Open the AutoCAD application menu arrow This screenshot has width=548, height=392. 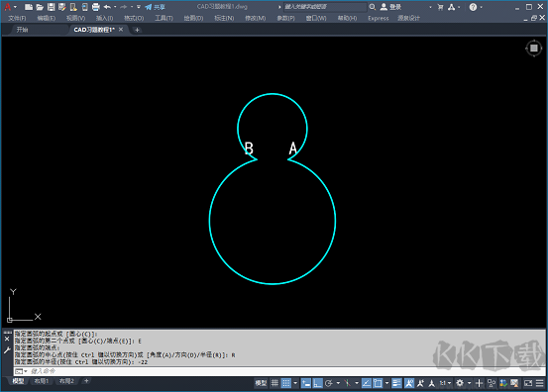pyautogui.click(x=16, y=7)
